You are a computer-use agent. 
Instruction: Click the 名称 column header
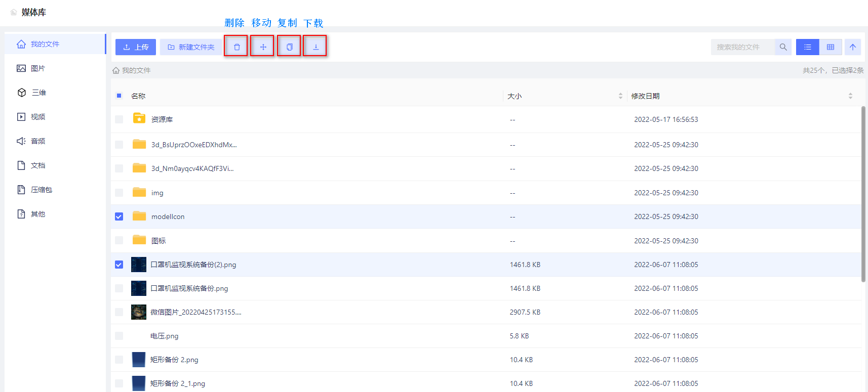pos(138,96)
